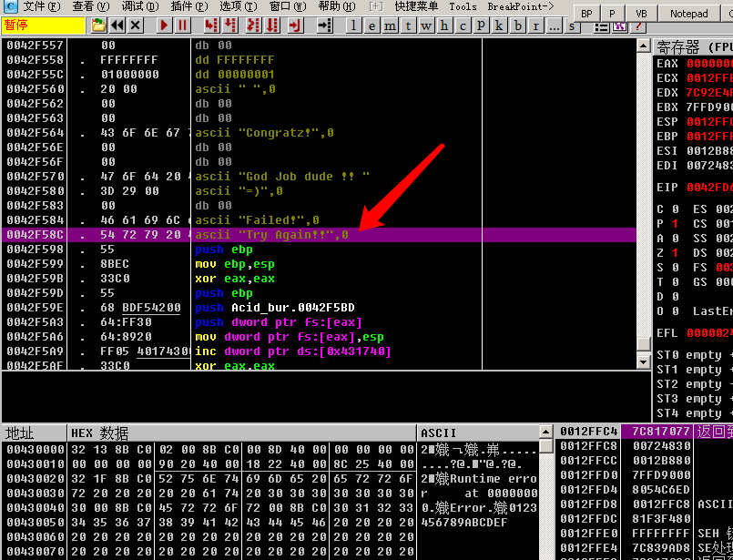Open windows 'w' toolbar button

426,25
